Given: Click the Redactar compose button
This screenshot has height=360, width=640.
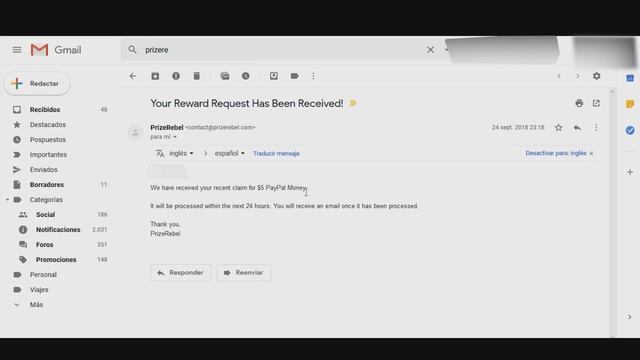Looking at the screenshot, I should point(37,84).
